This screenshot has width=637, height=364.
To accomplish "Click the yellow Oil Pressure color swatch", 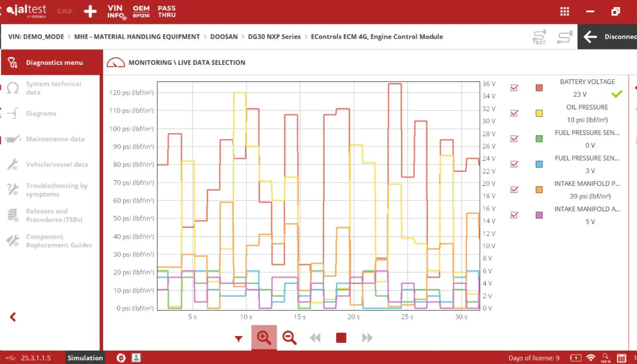I will pos(539,113).
